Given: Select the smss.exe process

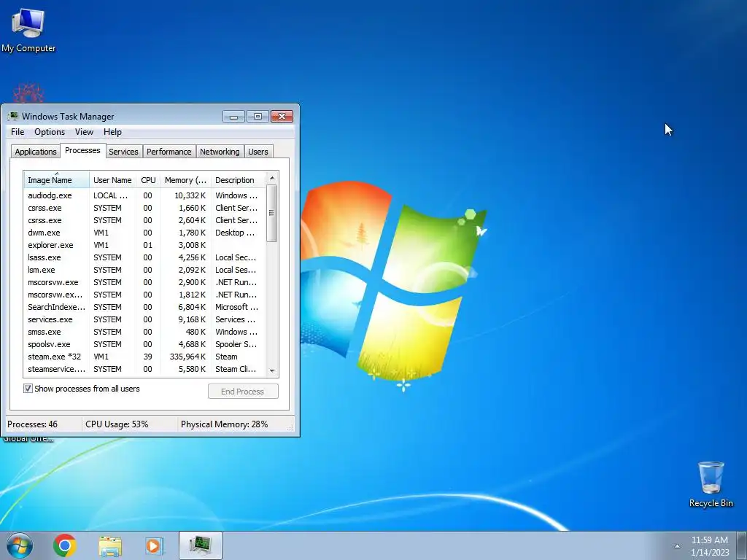Looking at the screenshot, I should pyautogui.click(x=145, y=332).
